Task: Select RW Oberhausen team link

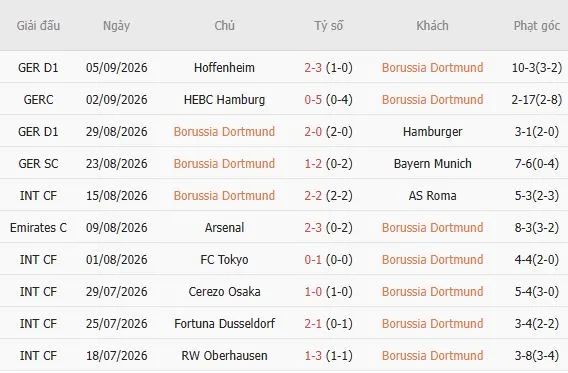Action: coord(224,356)
